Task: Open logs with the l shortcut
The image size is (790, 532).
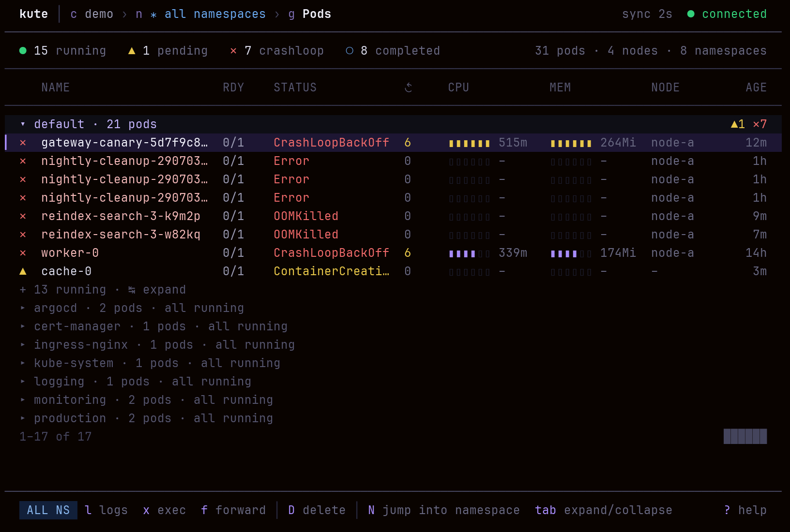Action: tap(106, 510)
